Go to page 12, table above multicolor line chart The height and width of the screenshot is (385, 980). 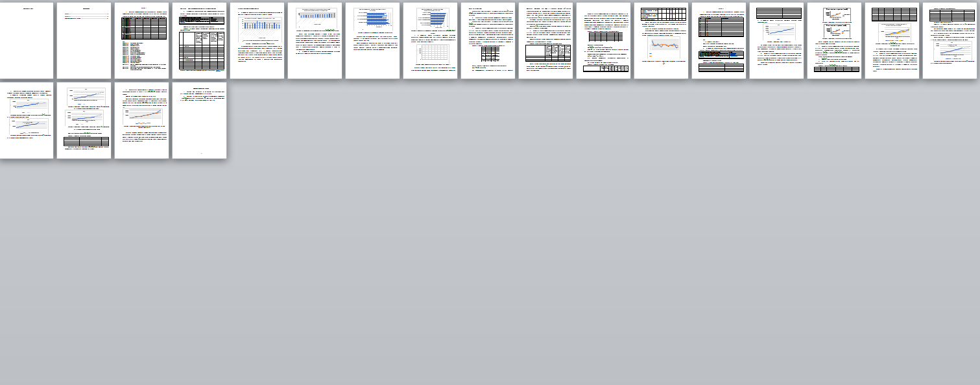point(662,41)
